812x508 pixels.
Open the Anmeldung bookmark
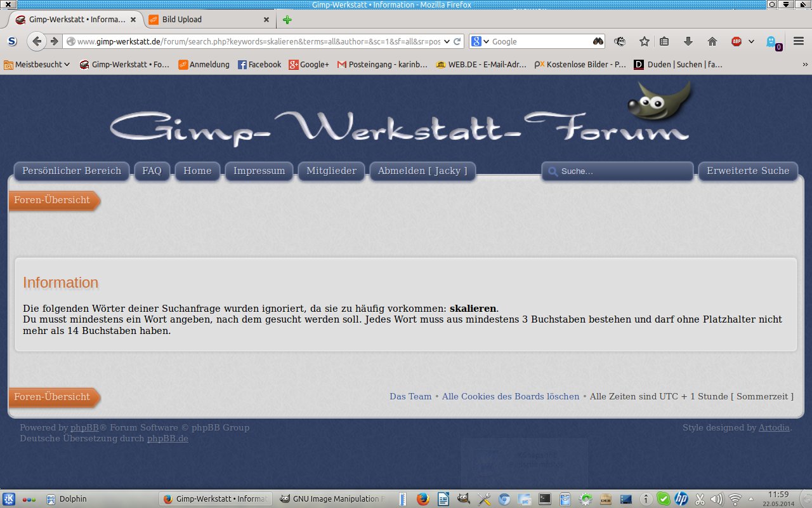(x=204, y=64)
